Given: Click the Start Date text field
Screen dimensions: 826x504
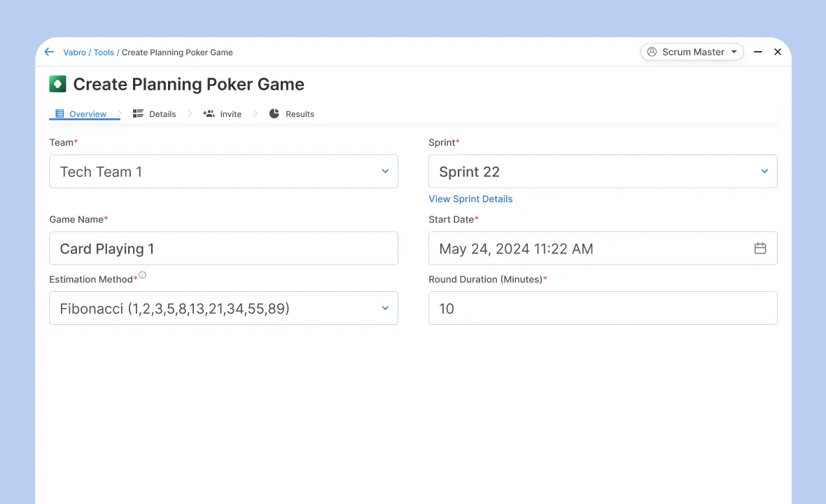Looking at the screenshot, I should tap(588, 248).
